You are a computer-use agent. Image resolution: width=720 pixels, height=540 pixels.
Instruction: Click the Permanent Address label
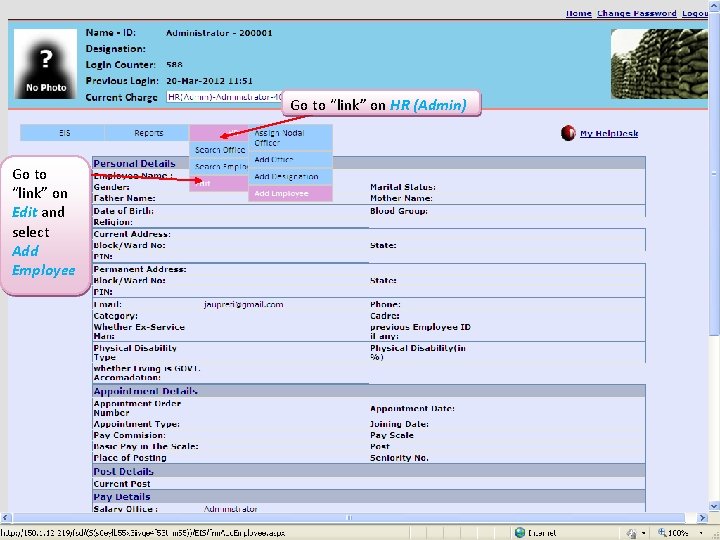140,269
